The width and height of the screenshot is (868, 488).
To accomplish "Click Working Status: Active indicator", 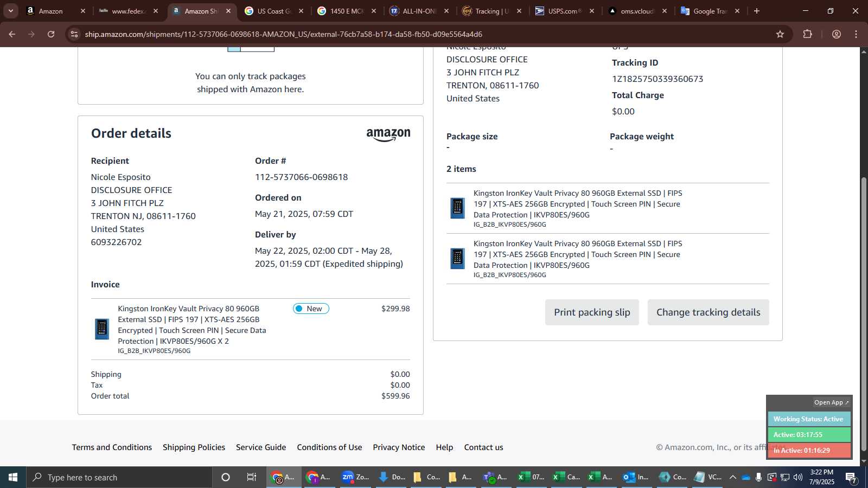I will [808, 419].
